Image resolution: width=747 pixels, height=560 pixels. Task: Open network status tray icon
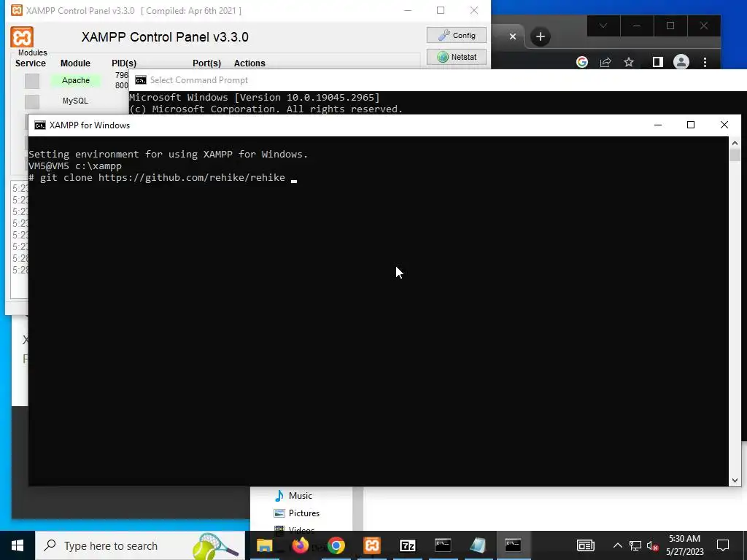pyautogui.click(x=635, y=545)
